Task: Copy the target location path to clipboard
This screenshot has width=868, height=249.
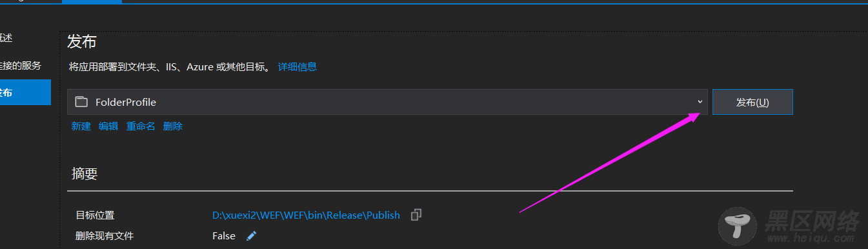Action: point(417,215)
